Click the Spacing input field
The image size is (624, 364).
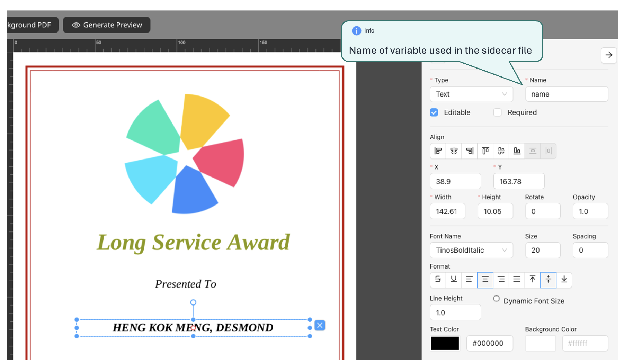(590, 250)
